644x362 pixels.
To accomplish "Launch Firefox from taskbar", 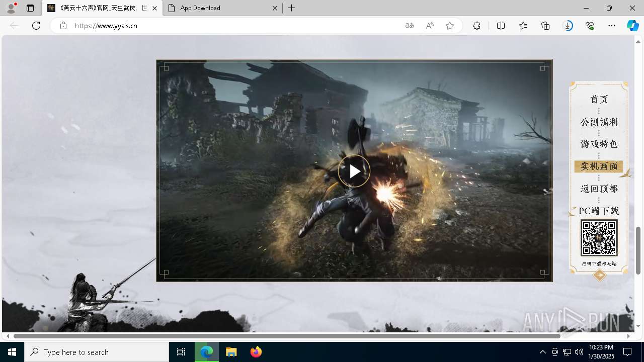I will tap(256, 352).
